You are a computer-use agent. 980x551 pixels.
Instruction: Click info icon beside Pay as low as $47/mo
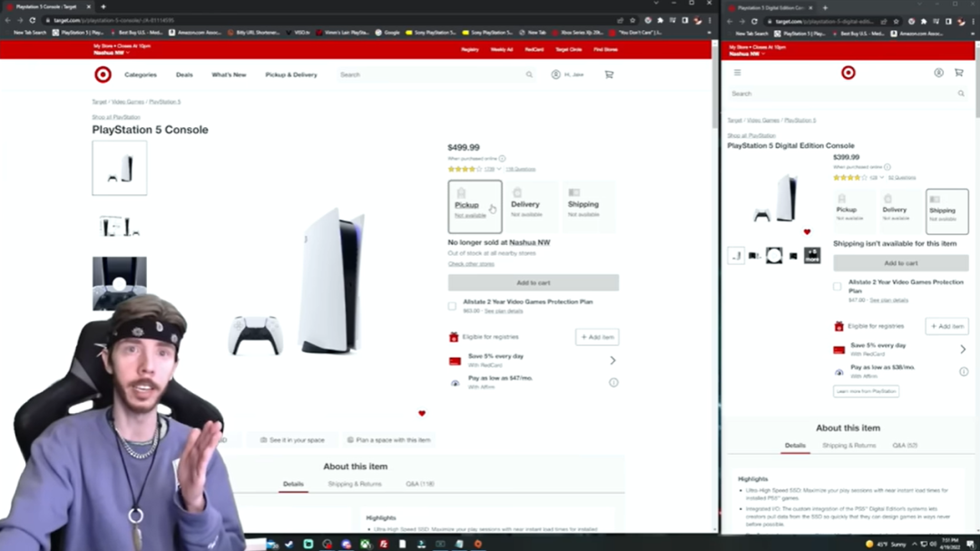(x=613, y=382)
